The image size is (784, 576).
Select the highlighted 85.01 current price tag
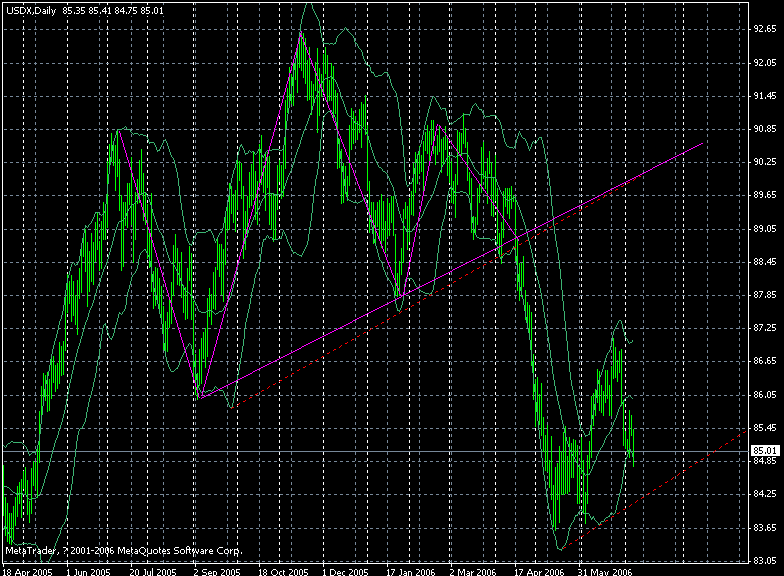click(766, 451)
